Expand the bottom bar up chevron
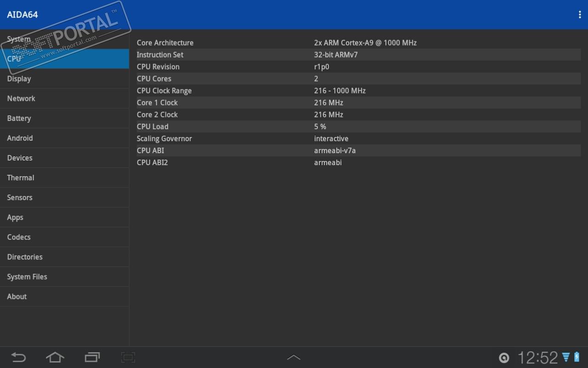The image size is (588, 368). 294,357
